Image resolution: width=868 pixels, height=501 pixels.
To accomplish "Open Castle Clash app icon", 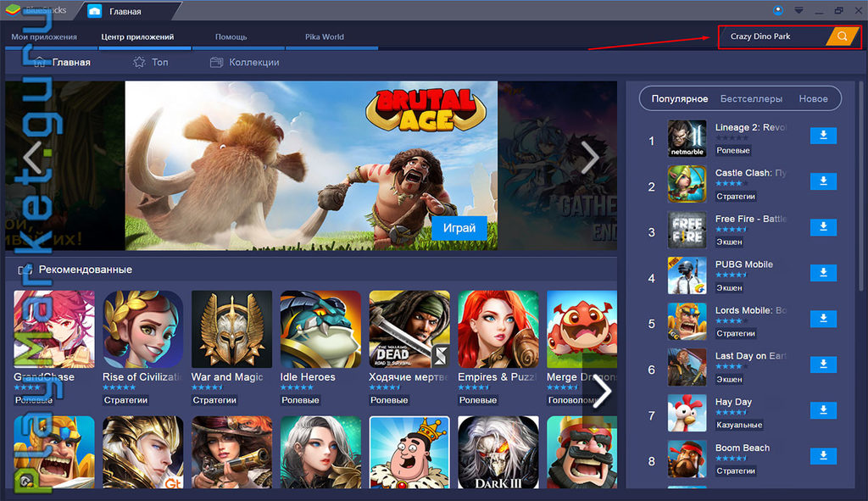I will [687, 184].
